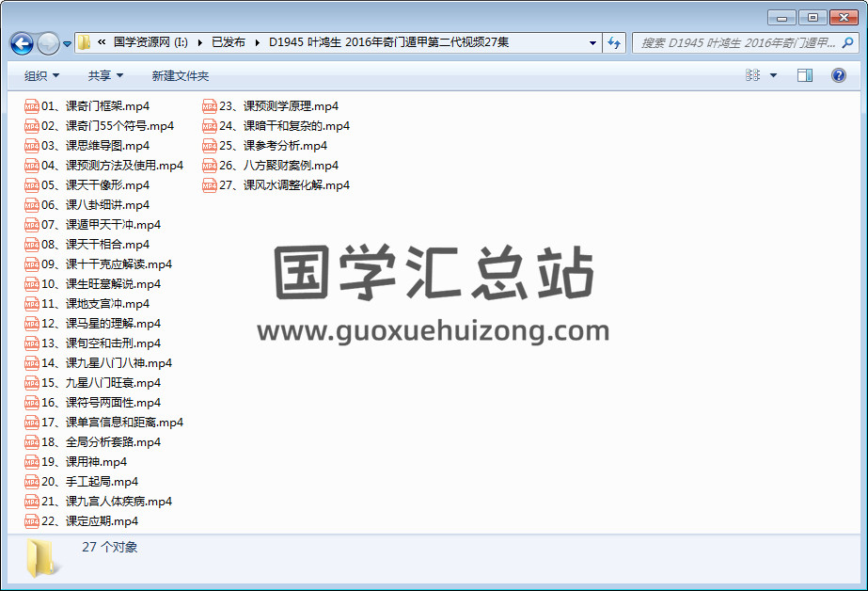Select the MP4 icon of 01、课奇门框架.mp4
Image resolution: width=868 pixels, height=591 pixels.
[32, 106]
